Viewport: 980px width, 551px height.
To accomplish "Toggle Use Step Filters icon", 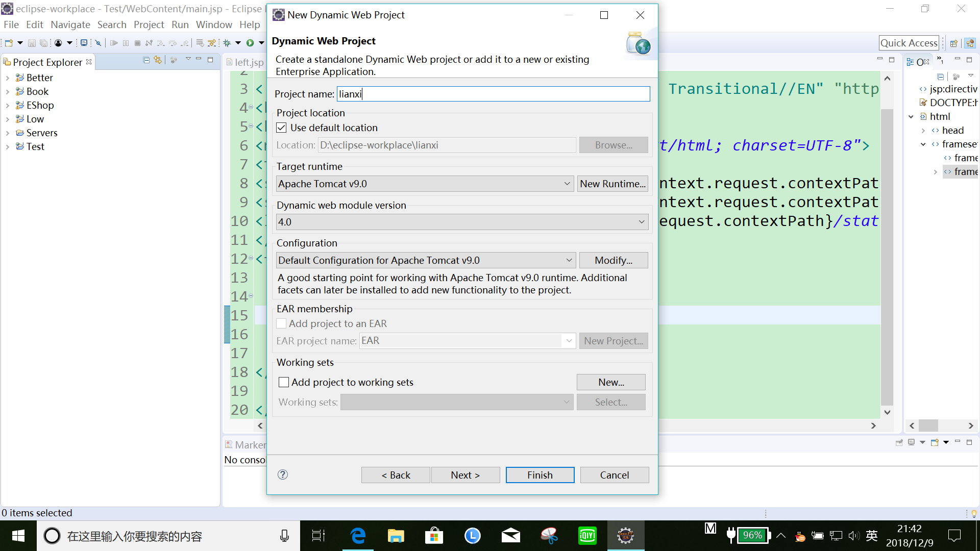I will point(212,43).
